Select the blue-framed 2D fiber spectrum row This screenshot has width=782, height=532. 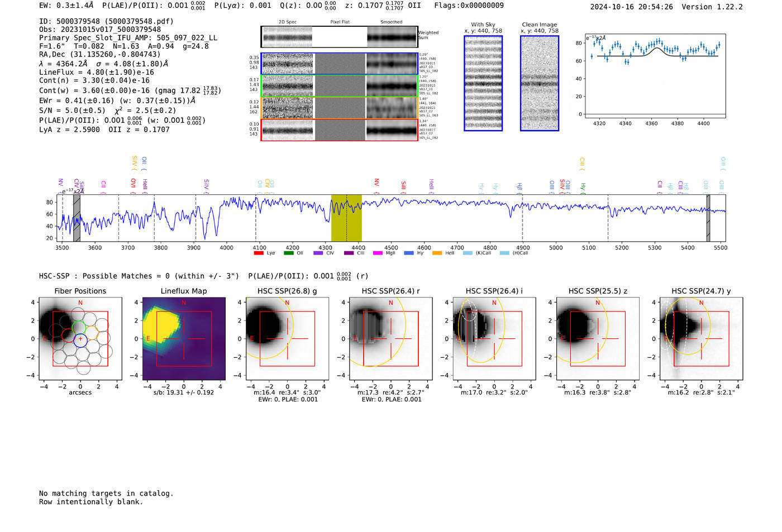click(339, 64)
